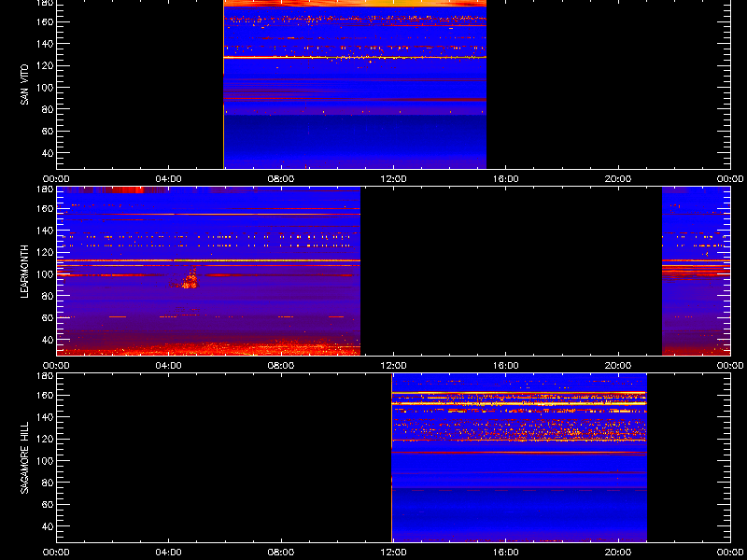Click the 120 frequency tick on San Vito axis
The height and width of the screenshot is (560, 747).
pos(46,65)
